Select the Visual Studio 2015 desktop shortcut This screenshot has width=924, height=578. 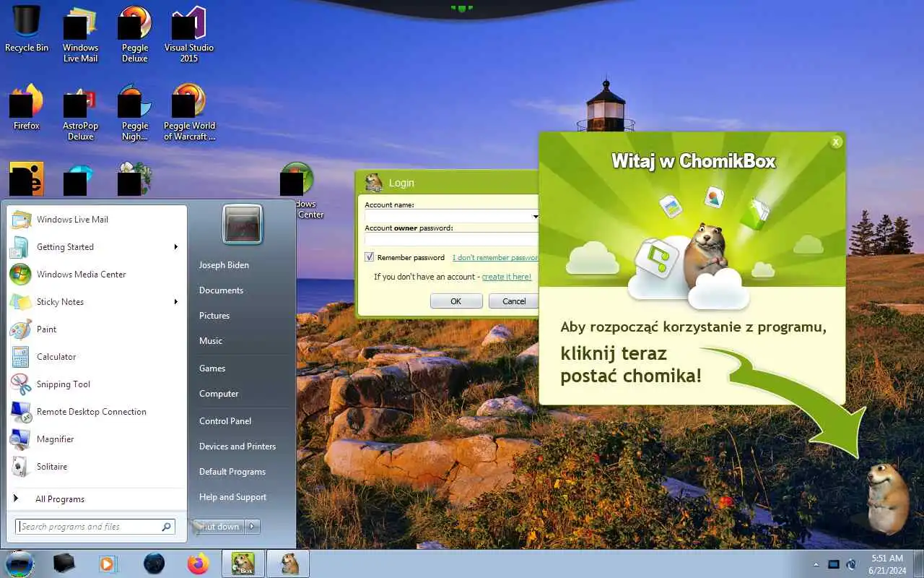(188, 35)
